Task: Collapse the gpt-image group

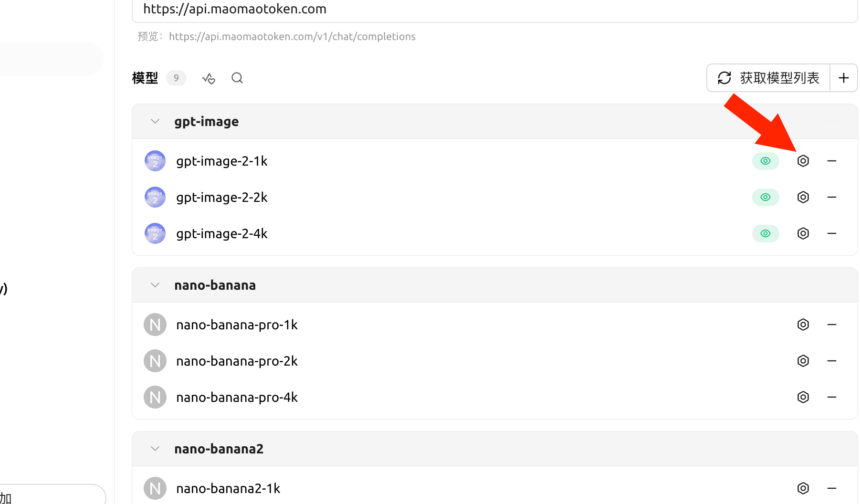Action: pyautogui.click(x=155, y=121)
